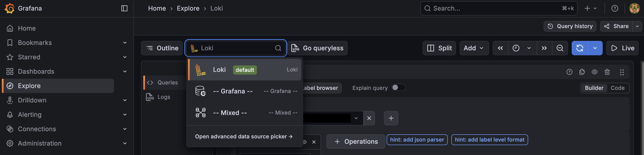The width and height of the screenshot is (644, 155).
Task: Open the time range chevron dropdown
Action: coord(529,48)
